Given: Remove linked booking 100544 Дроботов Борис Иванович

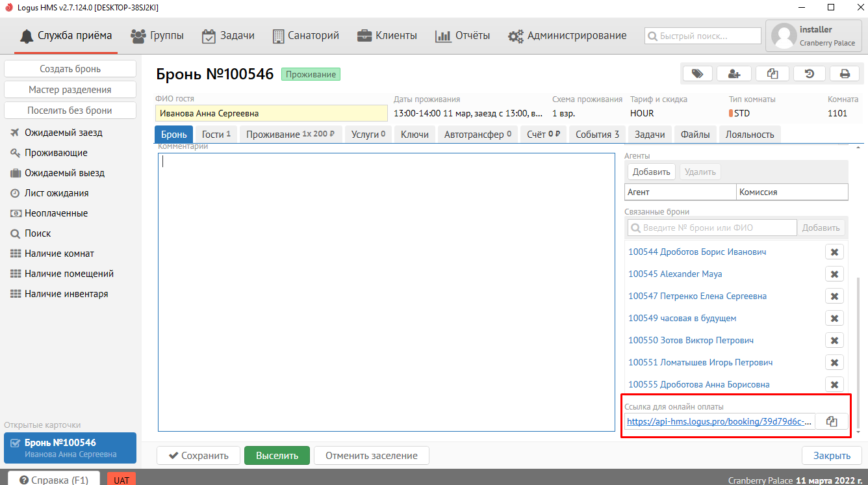Looking at the screenshot, I should click(834, 252).
